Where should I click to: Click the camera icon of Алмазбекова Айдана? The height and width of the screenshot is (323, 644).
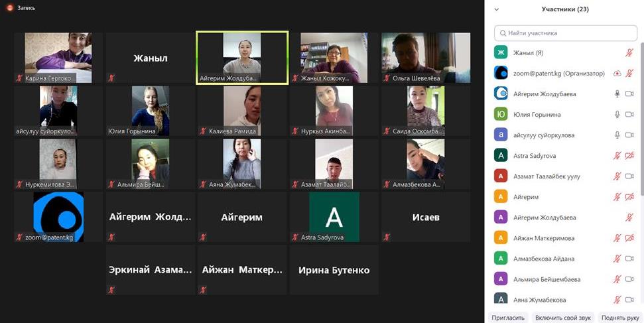click(629, 259)
